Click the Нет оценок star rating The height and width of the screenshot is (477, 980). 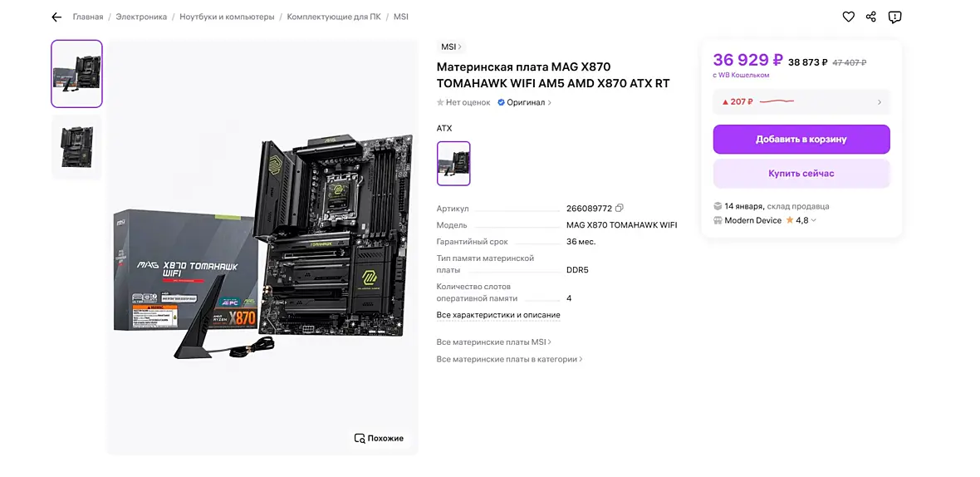463,102
